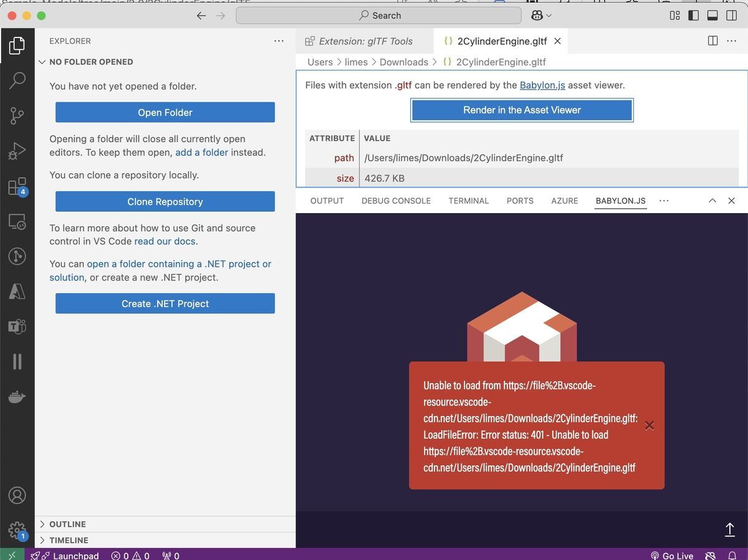Screen dimensions: 748x560
Task: Switch to the TERMINAL tab
Action: coord(469,201)
